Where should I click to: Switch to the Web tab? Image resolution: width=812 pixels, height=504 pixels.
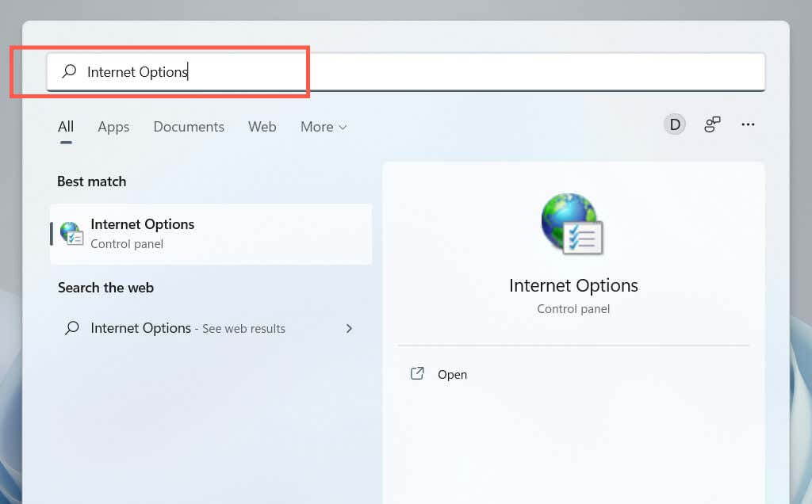point(262,127)
